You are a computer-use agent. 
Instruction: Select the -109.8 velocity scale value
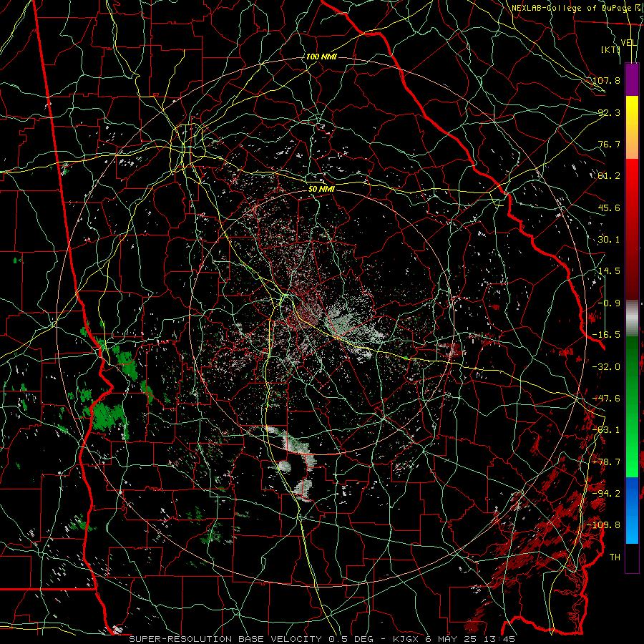pyautogui.click(x=603, y=525)
